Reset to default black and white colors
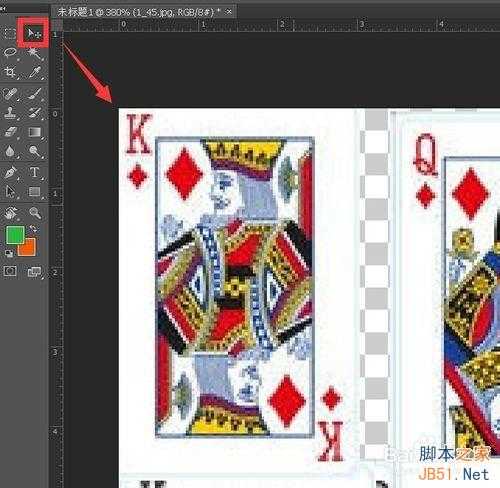Image resolution: width=500 pixels, height=488 pixels. point(8,254)
